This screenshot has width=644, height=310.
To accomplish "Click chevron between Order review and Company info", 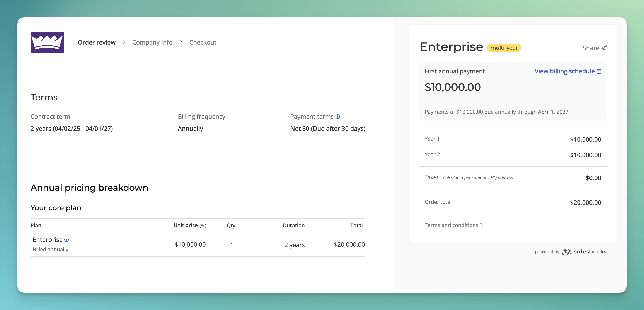I will pyautogui.click(x=124, y=42).
